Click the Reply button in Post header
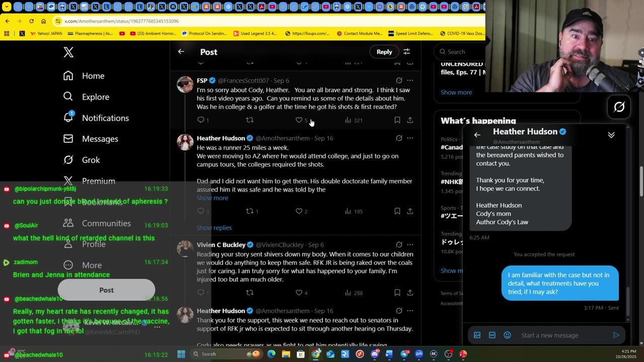Screen dimensions: 644x362 pyautogui.click(x=384, y=52)
